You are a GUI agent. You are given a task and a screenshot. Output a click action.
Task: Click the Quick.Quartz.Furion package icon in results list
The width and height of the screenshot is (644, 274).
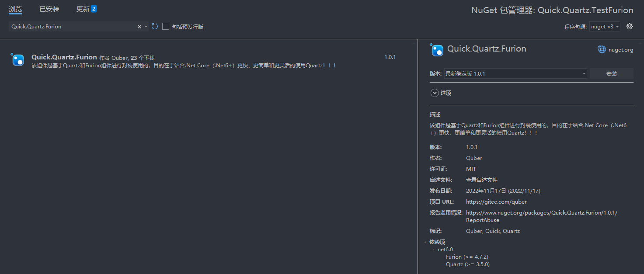(18, 60)
